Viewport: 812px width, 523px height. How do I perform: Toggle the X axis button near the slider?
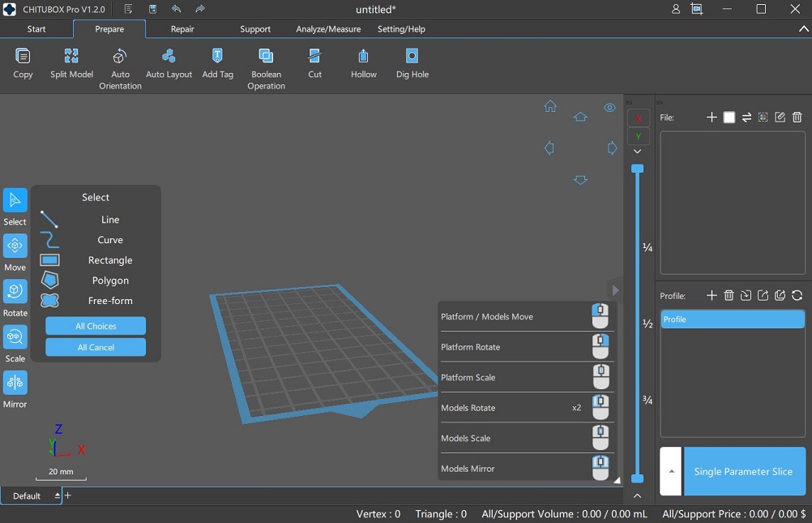(x=638, y=117)
